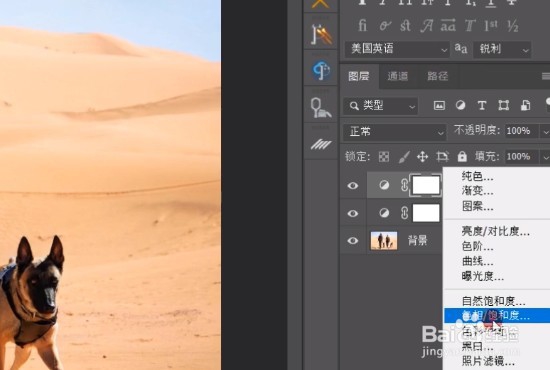550x370 pixels.
Task: Toggle titling alternates T icon
Action: click(x=470, y=26)
